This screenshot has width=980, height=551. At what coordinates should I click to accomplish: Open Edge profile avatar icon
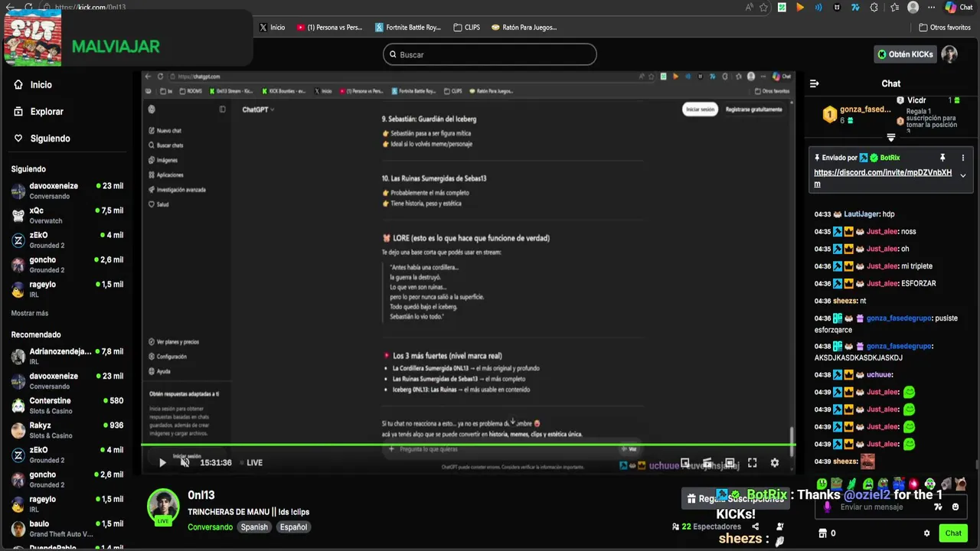click(x=913, y=7)
